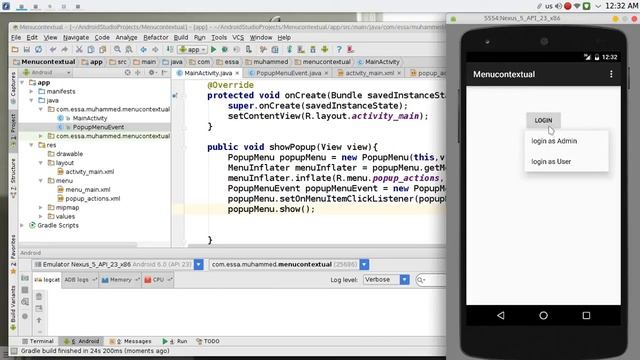This screenshot has width=640, height=360.
Task: Open the Navigate menu
Action: 76,38
